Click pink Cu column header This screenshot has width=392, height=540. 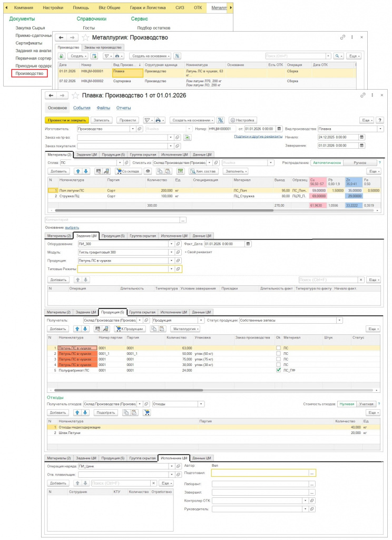(x=317, y=182)
